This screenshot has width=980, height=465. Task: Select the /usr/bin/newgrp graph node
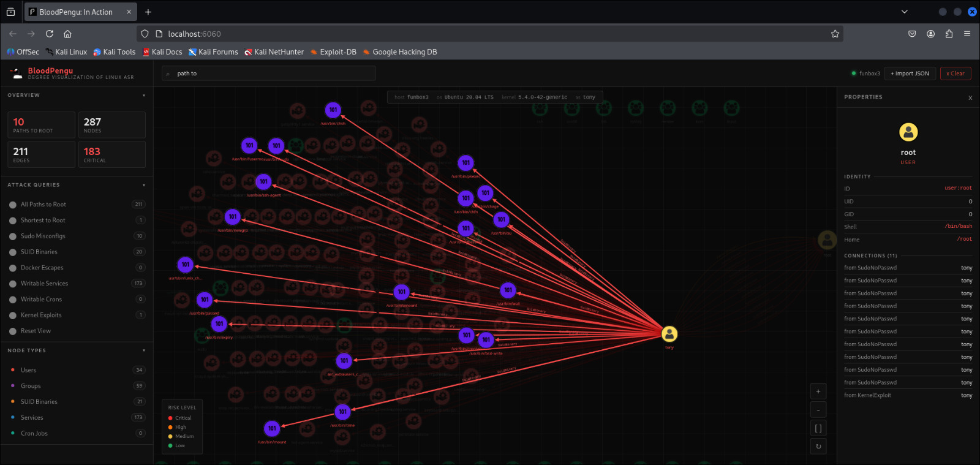[x=233, y=216]
